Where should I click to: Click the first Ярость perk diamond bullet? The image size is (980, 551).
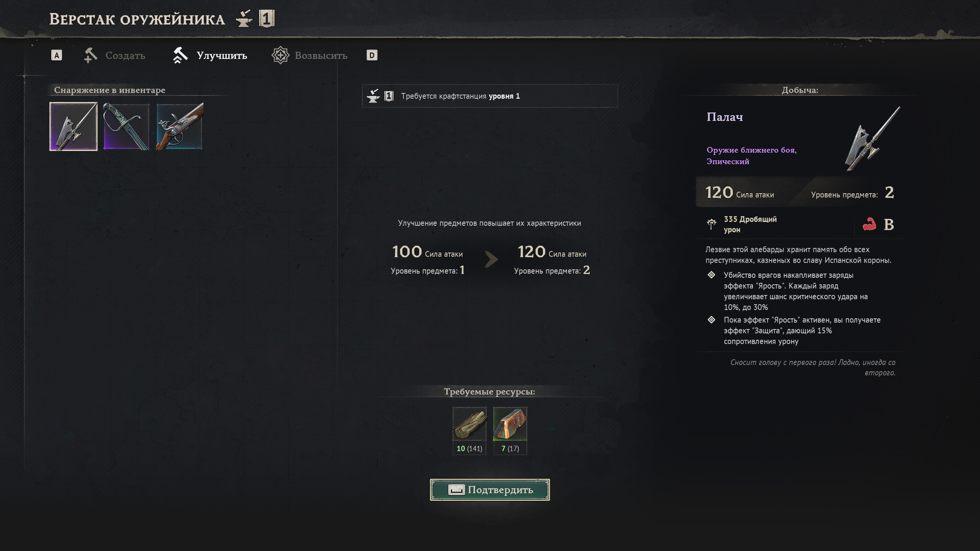click(x=712, y=275)
